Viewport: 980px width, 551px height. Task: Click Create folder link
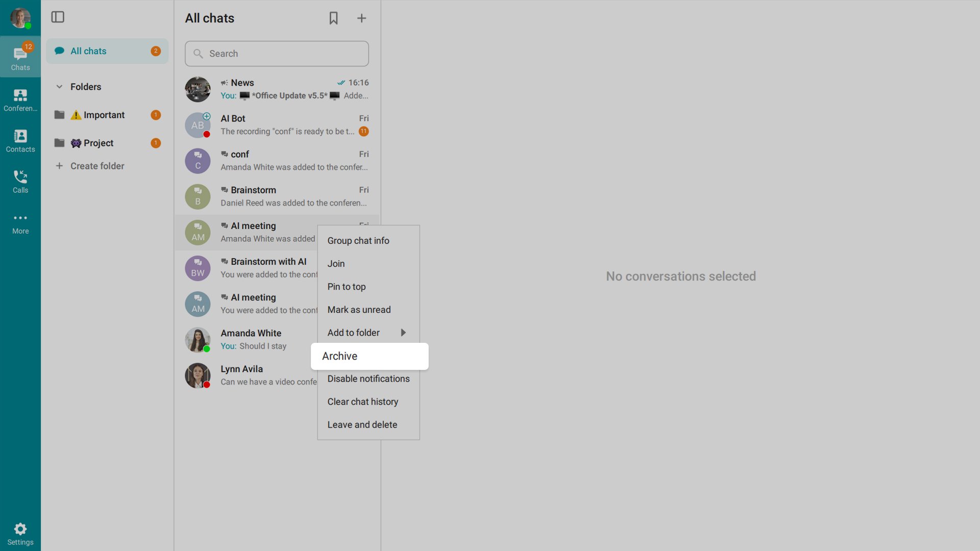coord(97,166)
